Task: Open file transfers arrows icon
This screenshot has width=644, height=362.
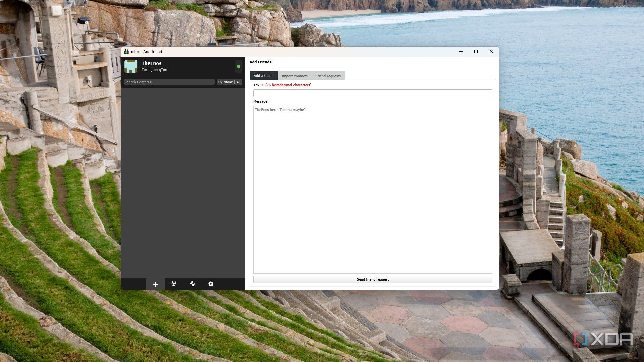Action: click(192, 284)
